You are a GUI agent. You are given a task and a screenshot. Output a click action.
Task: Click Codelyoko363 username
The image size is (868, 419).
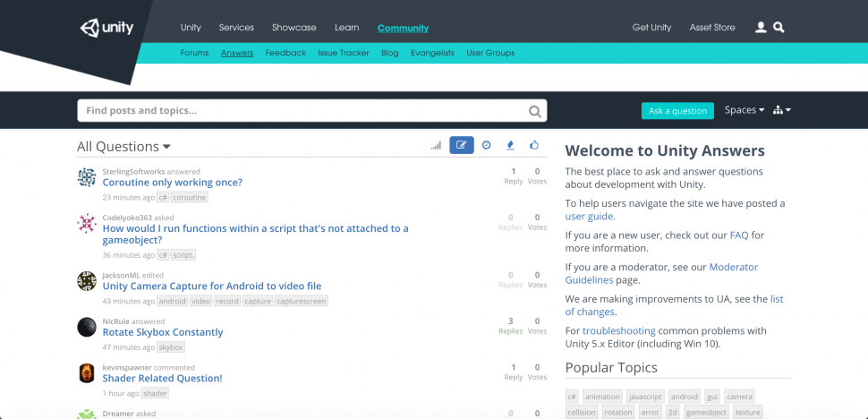click(x=127, y=218)
